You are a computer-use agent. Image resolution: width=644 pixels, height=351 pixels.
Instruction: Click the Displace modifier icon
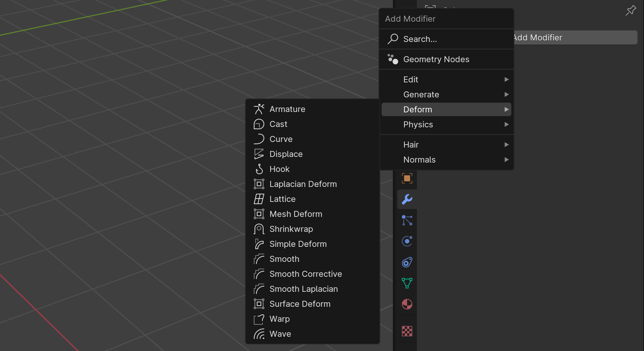pos(259,154)
